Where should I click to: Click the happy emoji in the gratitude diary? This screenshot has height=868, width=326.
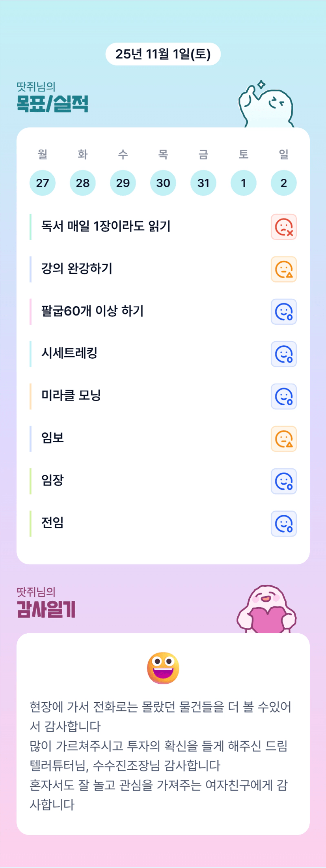pyautogui.click(x=163, y=668)
